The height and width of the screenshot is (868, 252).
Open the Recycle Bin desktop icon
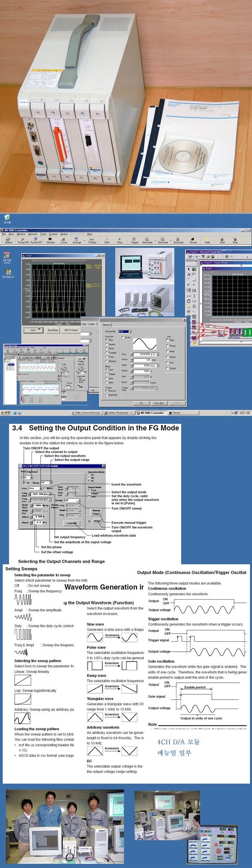[x=7, y=218]
